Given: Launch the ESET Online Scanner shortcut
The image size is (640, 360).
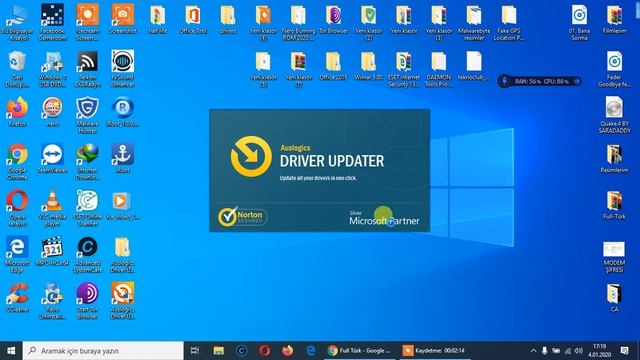Looking at the screenshot, I should point(87,208).
